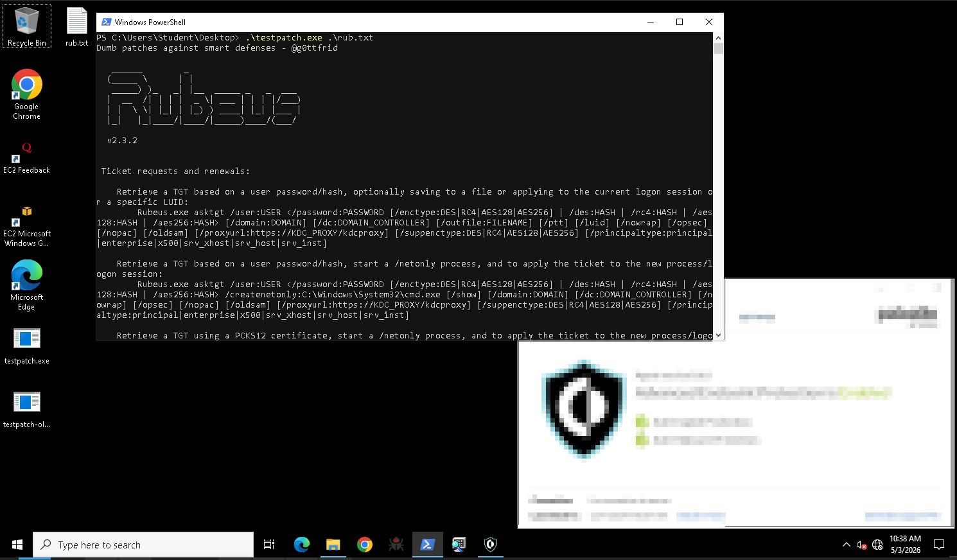Select the EC2 Feedback desktop shortcut
This screenshot has width=957, height=560.
click(26, 157)
